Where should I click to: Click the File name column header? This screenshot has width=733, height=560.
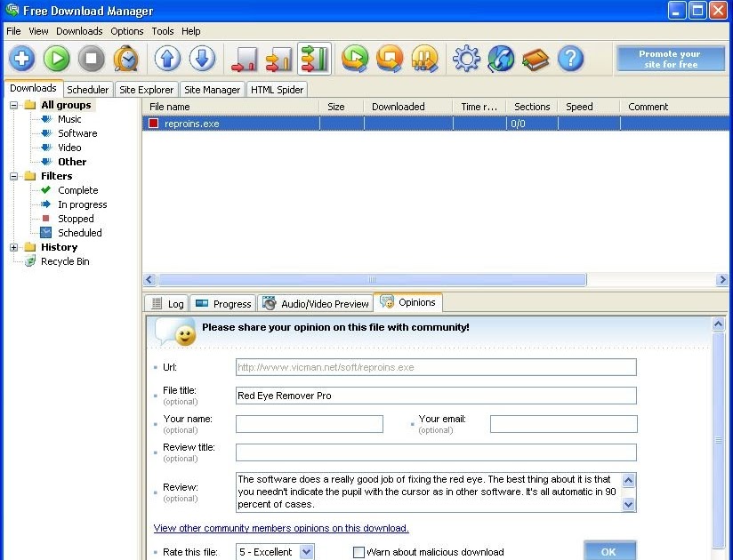click(x=230, y=107)
